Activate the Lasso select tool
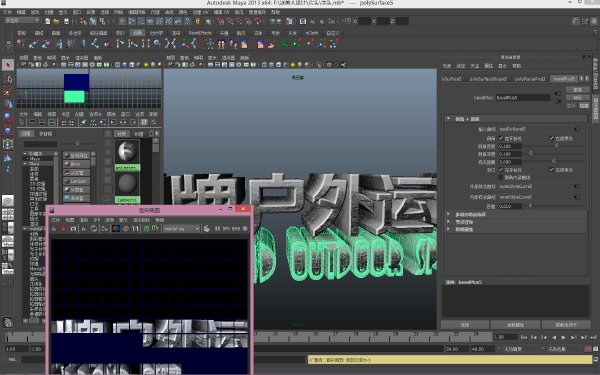The width and height of the screenshot is (600, 375). tap(8, 79)
